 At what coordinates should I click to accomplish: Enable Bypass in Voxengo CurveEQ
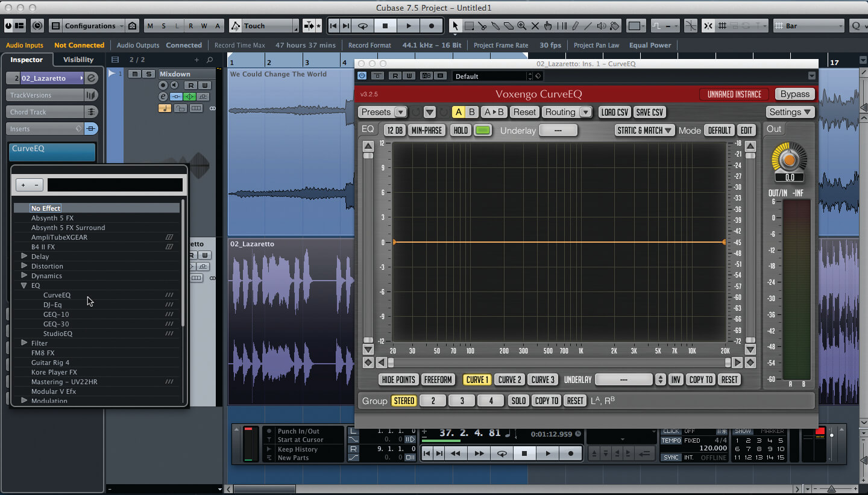[x=795, y=94]
